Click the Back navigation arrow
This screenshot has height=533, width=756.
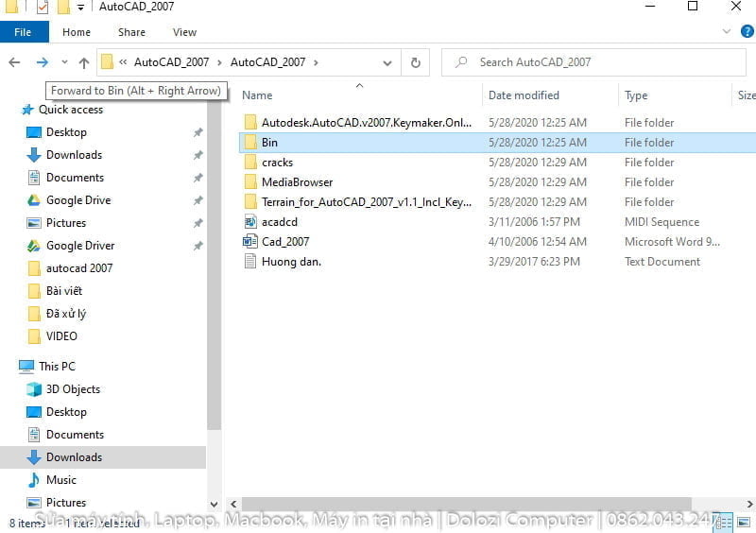[x=14, y=62]
